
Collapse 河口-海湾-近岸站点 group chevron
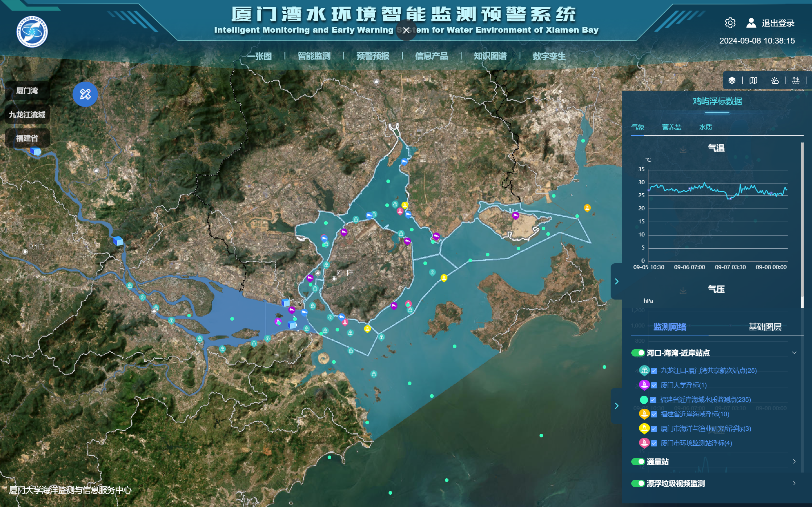point(794,353)
